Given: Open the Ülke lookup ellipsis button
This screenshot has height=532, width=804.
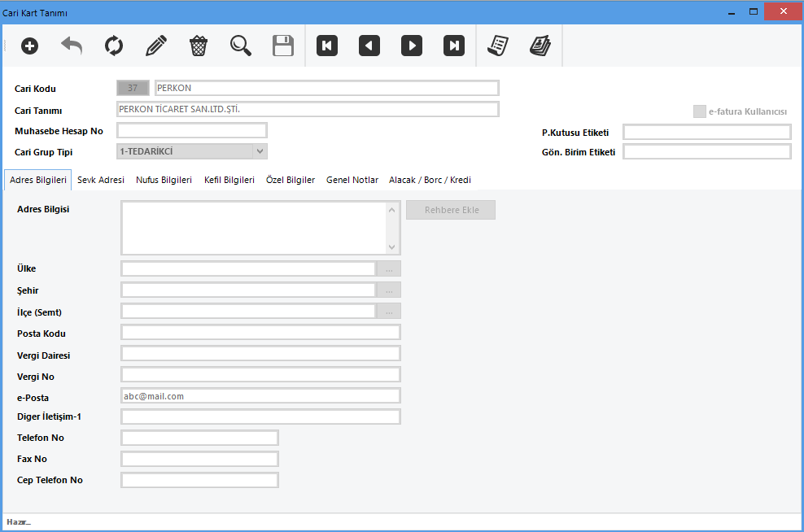Looking at the screenshot, I should pos(389,269).
